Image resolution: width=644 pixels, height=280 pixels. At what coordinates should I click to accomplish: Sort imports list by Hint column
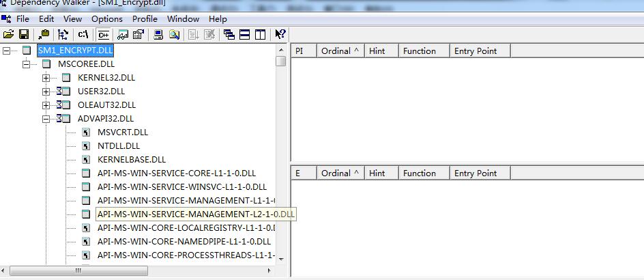381,51
